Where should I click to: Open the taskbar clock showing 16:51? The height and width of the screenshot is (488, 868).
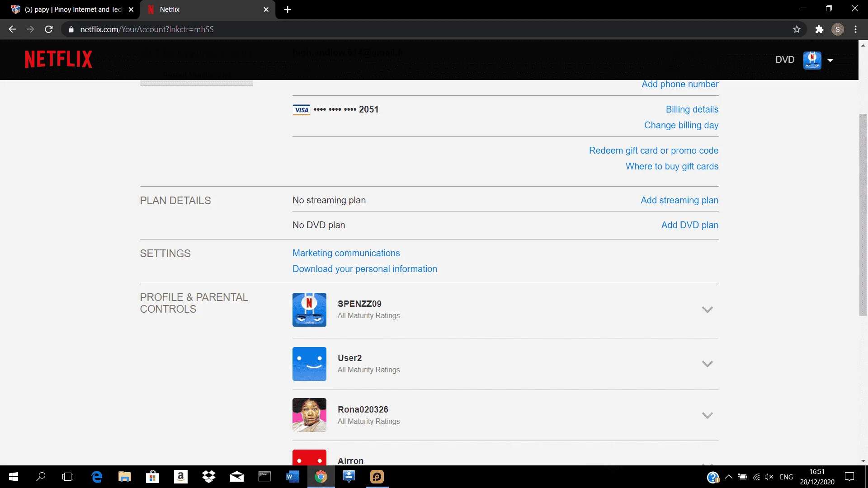click(x=817, y=477)
